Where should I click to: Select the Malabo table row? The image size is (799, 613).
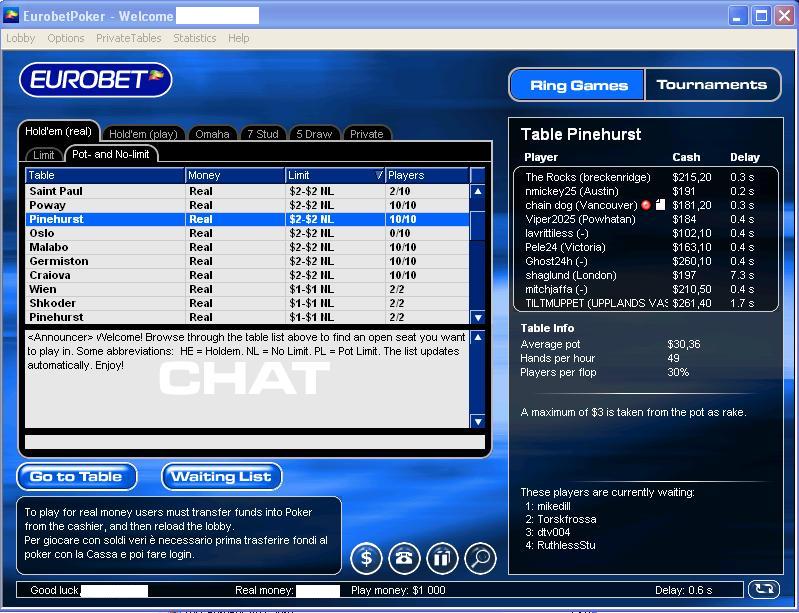tap(247, 247)
